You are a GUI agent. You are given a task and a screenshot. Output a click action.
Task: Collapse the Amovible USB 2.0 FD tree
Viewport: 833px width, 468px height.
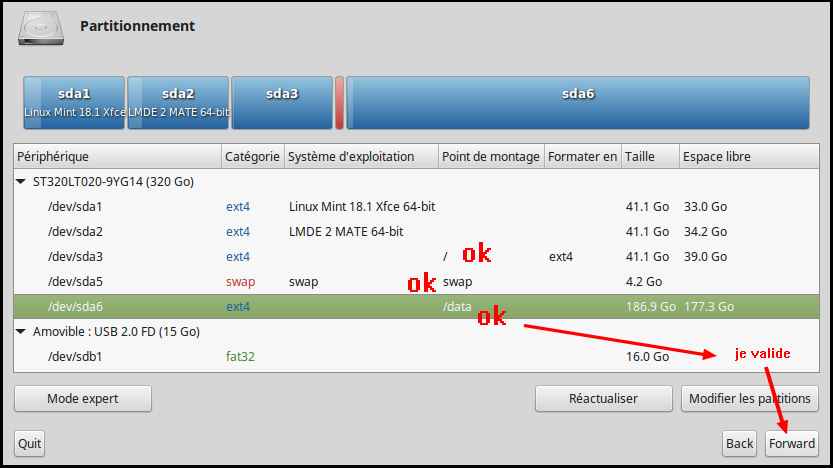[x=22, y=331]
